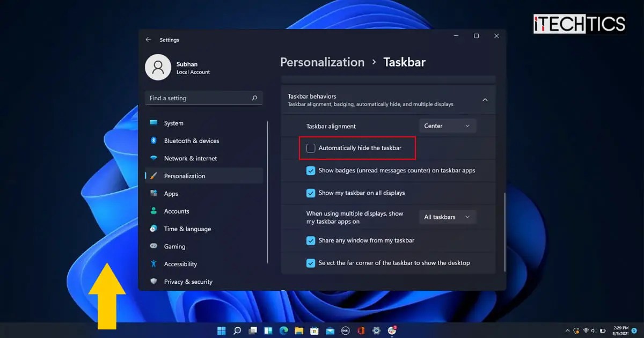Enable Automatically hide the taskbar checkbox
Screen dimensions: 644x338
311,148
